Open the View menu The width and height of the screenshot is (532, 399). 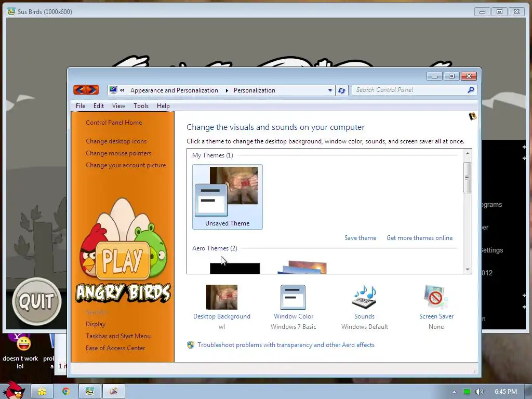[x=119, y=106]
